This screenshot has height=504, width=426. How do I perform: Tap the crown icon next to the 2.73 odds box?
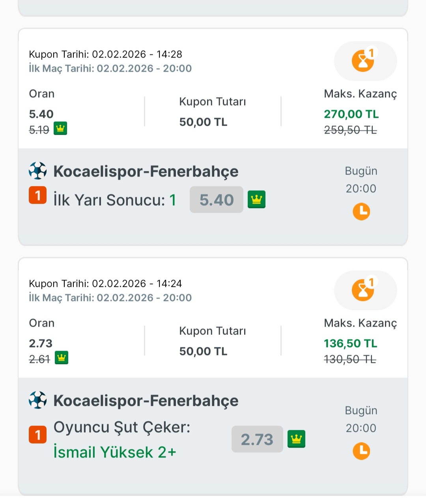pos(296,439)
